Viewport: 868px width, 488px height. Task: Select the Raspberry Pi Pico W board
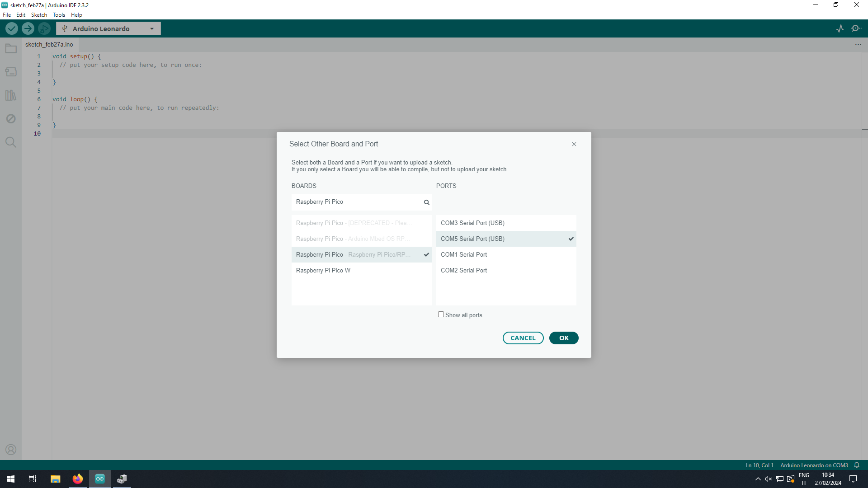point(361,270)
